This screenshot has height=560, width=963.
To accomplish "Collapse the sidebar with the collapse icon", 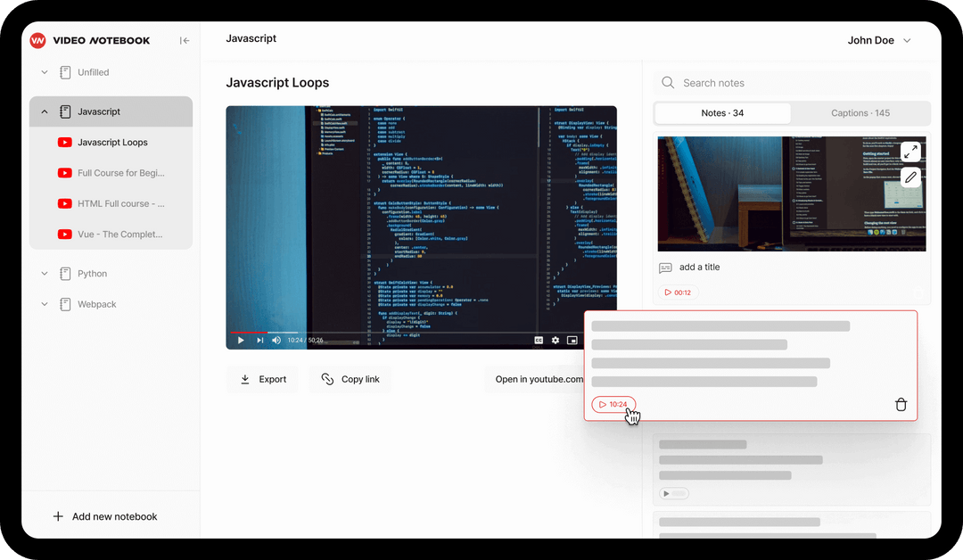I will point(185,40).
